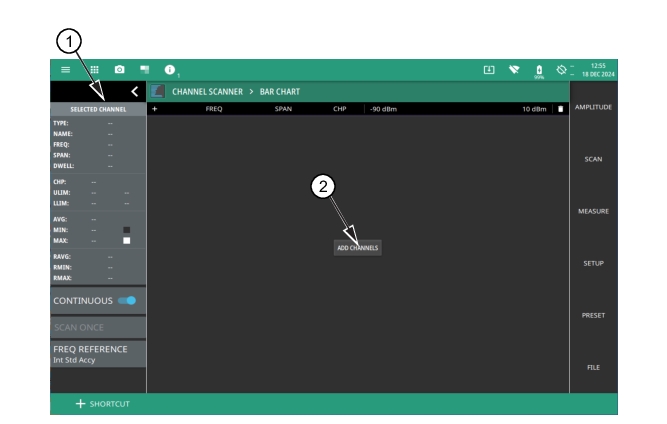This screenshot has width=667, height=424.
Task: Open the AMPLITUDE menu
Action: click(593, 107)
